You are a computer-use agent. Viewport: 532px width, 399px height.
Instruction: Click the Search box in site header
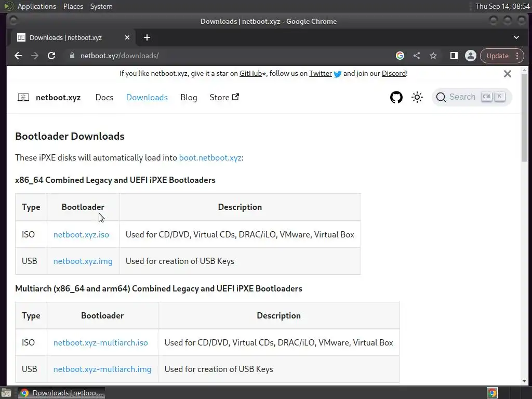tap(472, 97)
